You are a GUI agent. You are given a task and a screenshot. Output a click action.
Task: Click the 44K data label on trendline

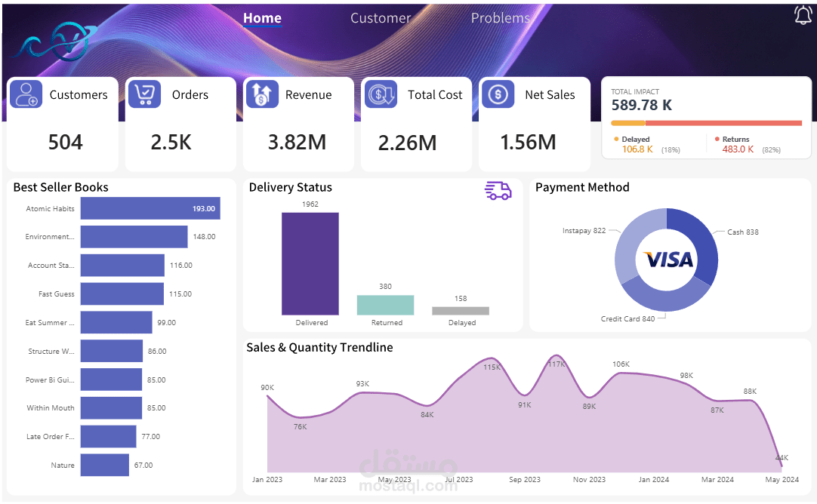click(x=782, y=458)
